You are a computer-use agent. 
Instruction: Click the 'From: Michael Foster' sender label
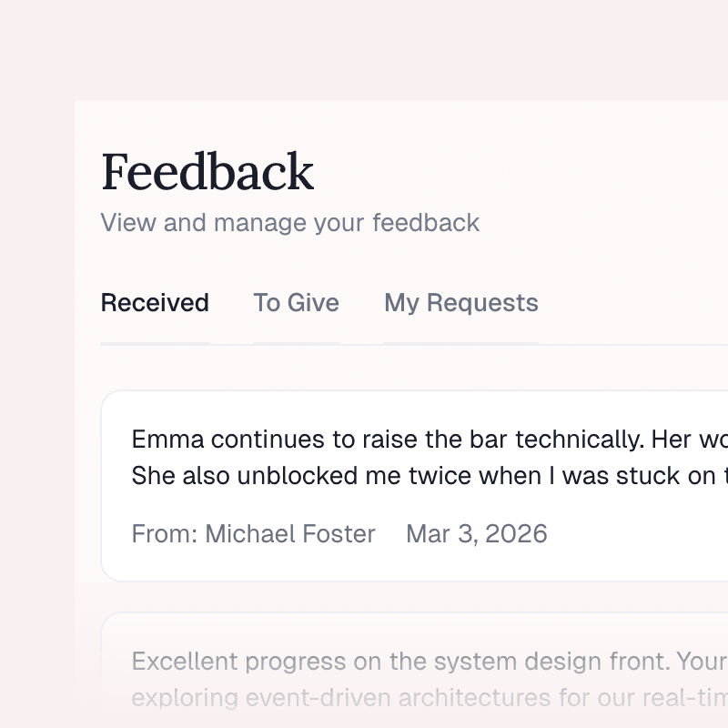tap(253, 534)
